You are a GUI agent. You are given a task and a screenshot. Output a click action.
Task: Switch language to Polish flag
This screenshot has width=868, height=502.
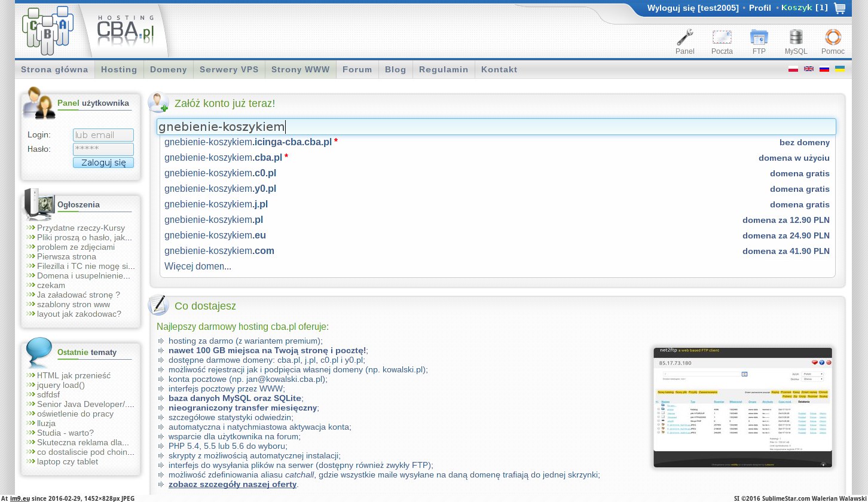tap(793, 69)
